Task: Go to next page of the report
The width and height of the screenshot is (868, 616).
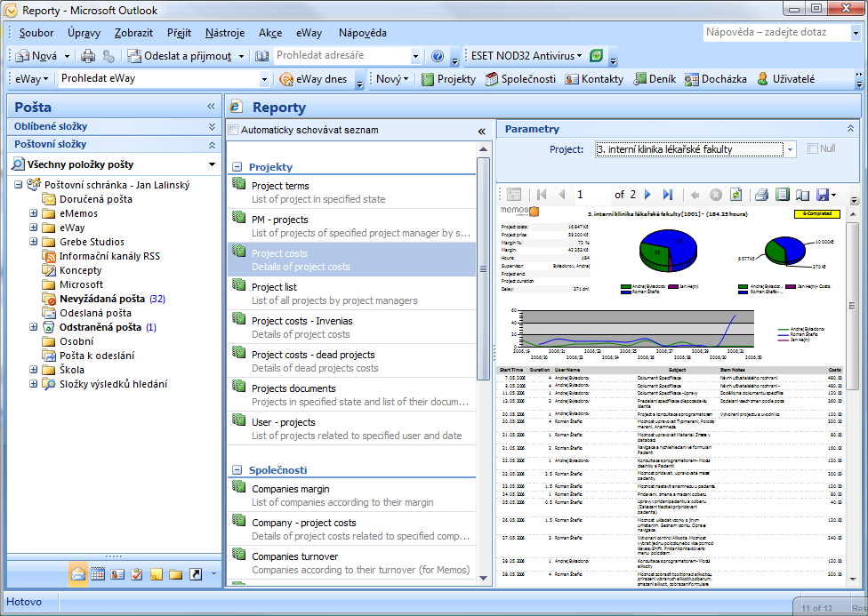Action: (648, 195)
